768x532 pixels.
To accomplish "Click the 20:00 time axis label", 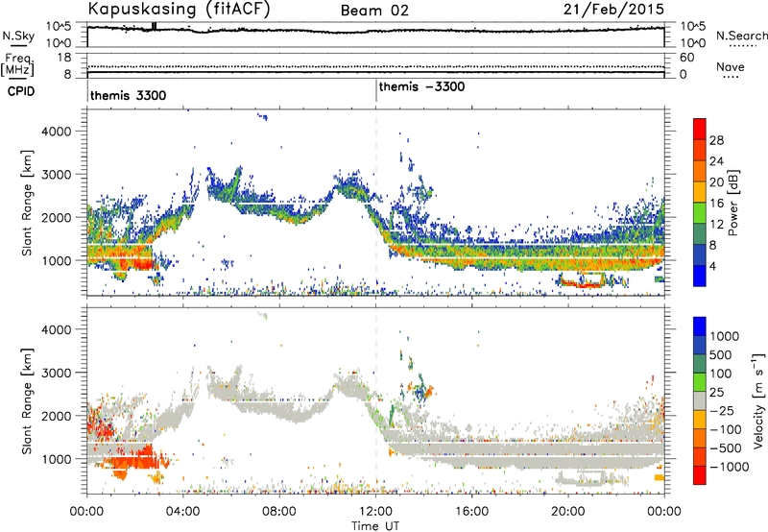I will click(567, 512).
